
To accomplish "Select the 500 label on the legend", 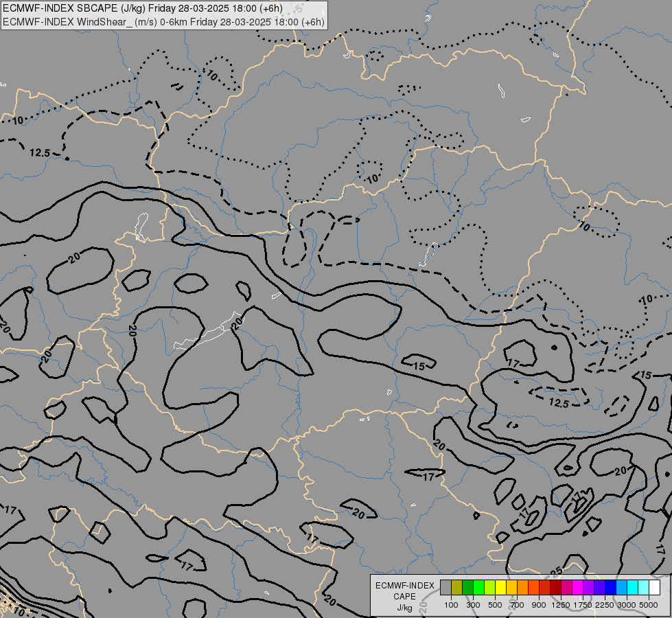I will [x=495, y=605].
